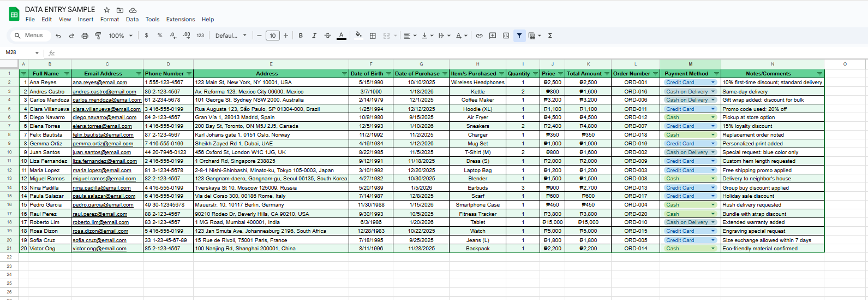This screenshot has height=300, width=868.
Task: Open Andres Castro's Cash on Delivery dropdown
Action: tap(713, 91)
